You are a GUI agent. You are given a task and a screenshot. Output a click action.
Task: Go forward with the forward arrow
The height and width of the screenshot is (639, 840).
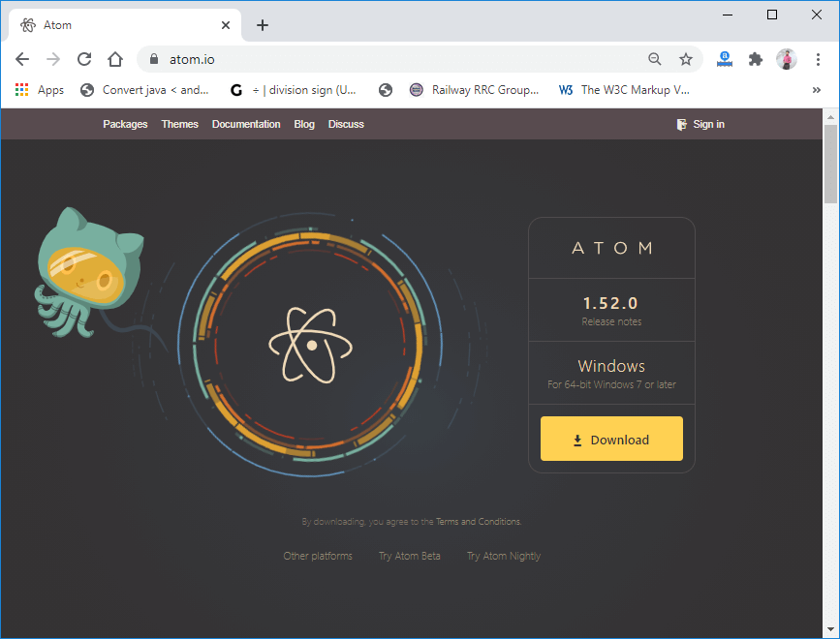pyautogui.click(x=53, y=59)
